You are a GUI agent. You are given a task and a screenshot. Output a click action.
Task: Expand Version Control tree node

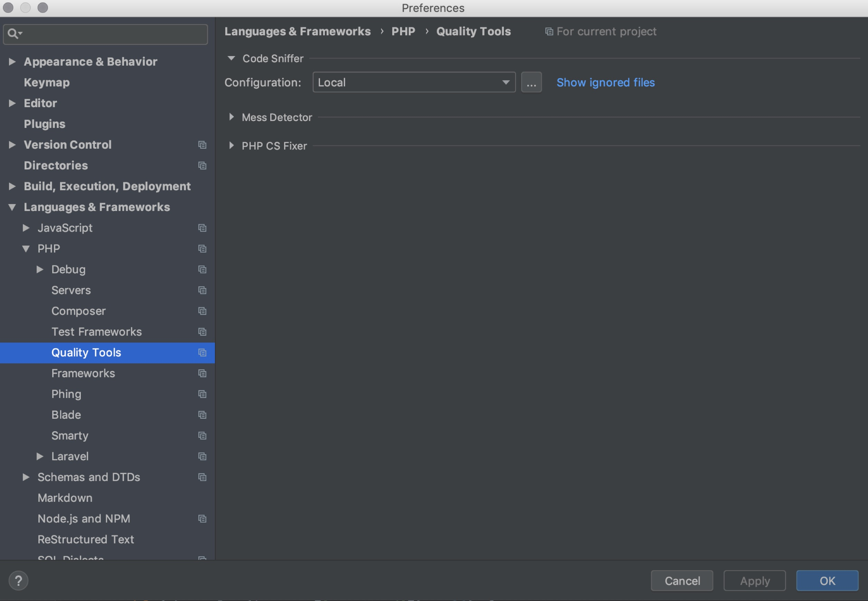[12, 145]
